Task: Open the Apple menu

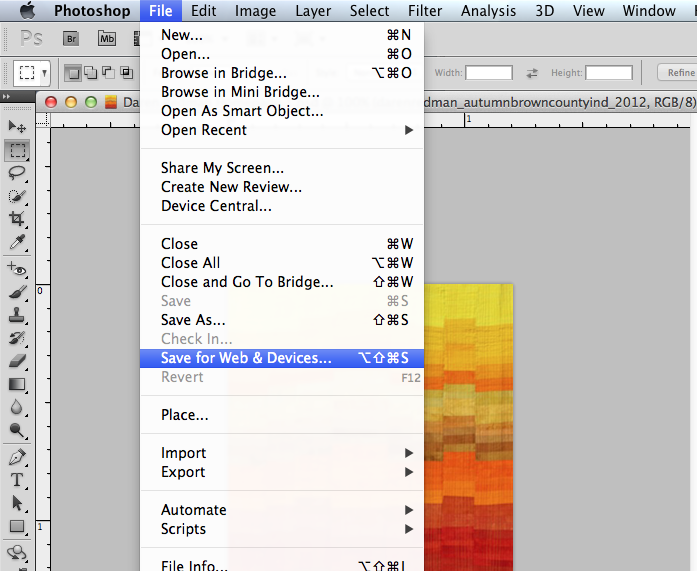Action: click(28, 10)
